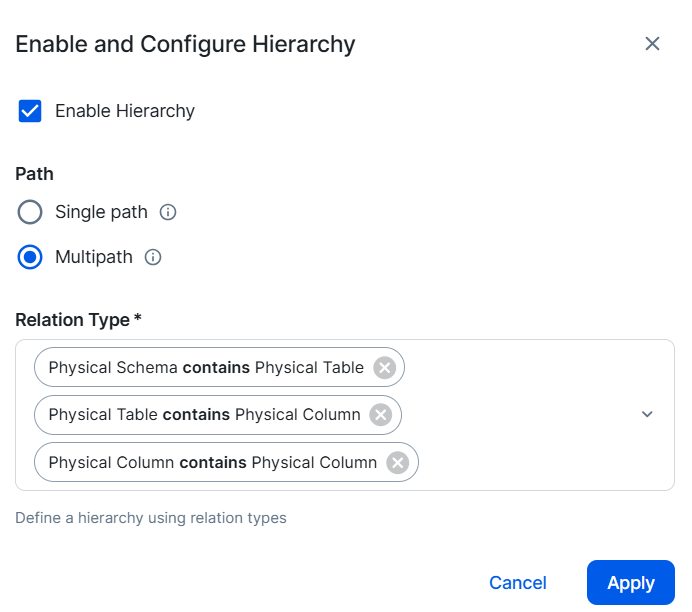Click the Cancel link
The image size is (692, 612).
517,583
